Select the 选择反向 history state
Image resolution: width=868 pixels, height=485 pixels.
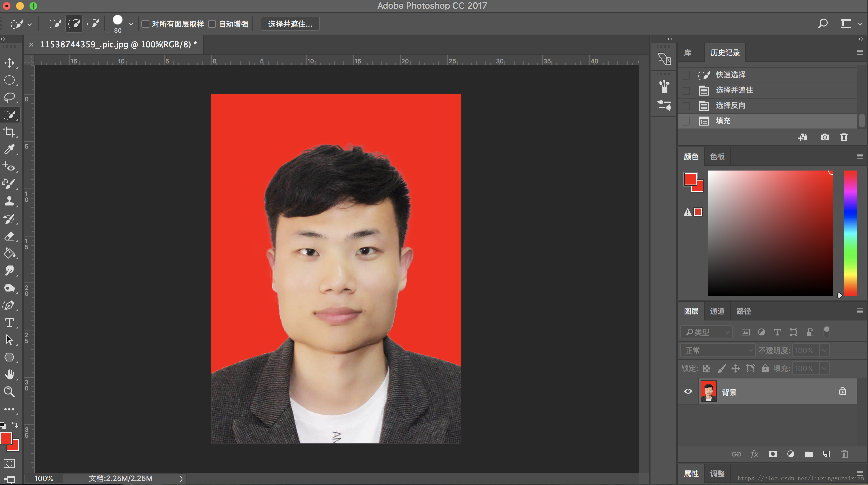[731, 105]
